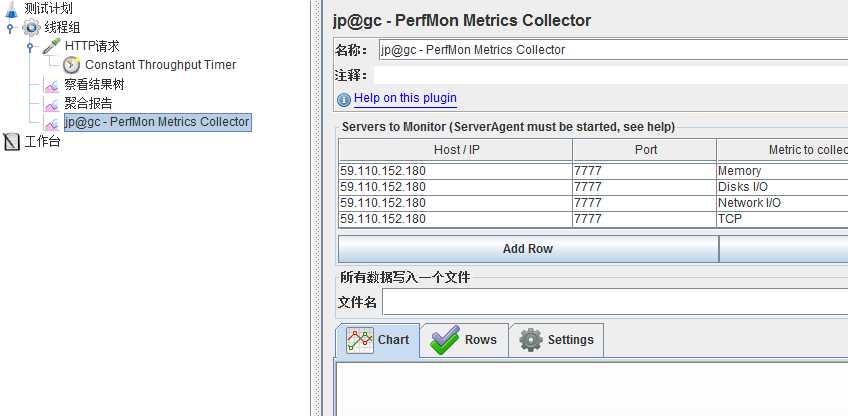
Task: Open the Settings tab
Action: click(x=556, y=340)
